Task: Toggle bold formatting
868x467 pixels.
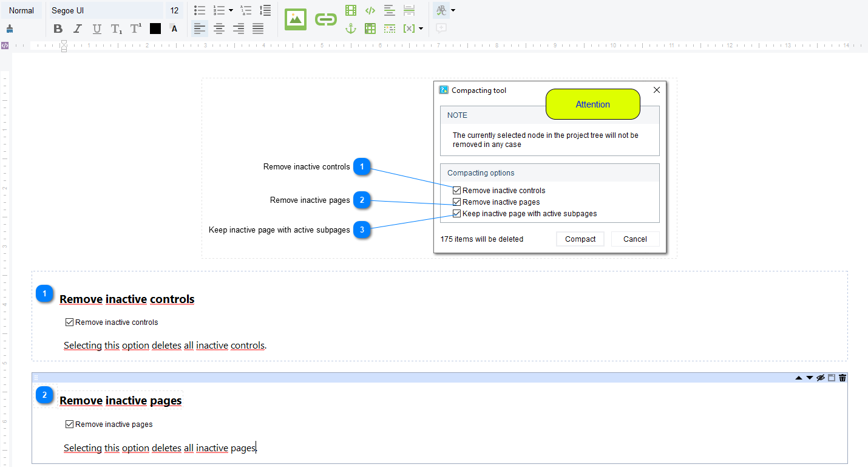Action: pos(58,29)
